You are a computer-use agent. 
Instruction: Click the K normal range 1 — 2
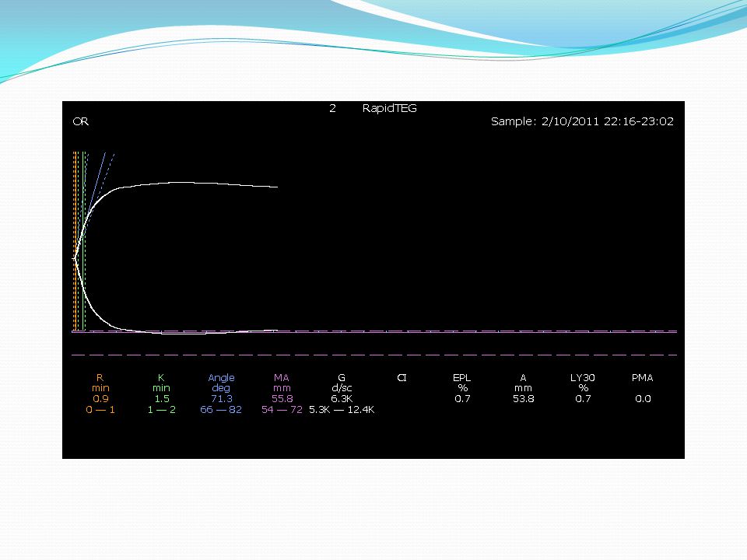(x=162, y=410)
